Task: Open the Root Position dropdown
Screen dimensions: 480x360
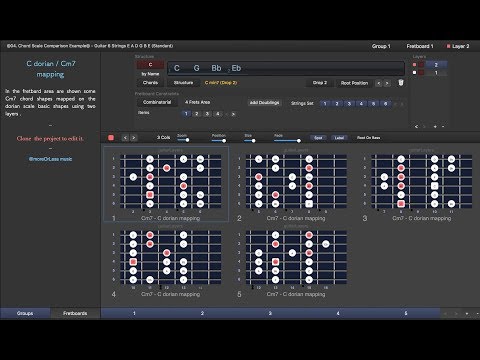Action: click(x=354, y=83)
